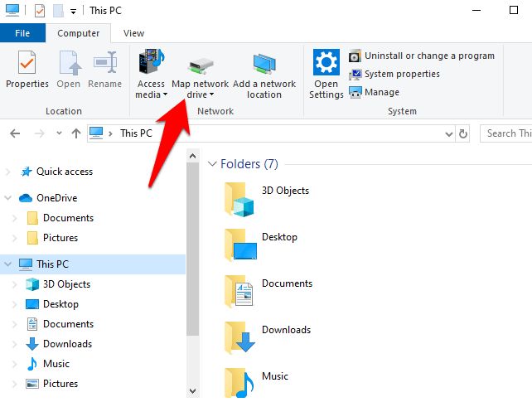This screenshot has width=532, height=402.
Task: Go back with the Back arrow
Action: coord(15,133)
